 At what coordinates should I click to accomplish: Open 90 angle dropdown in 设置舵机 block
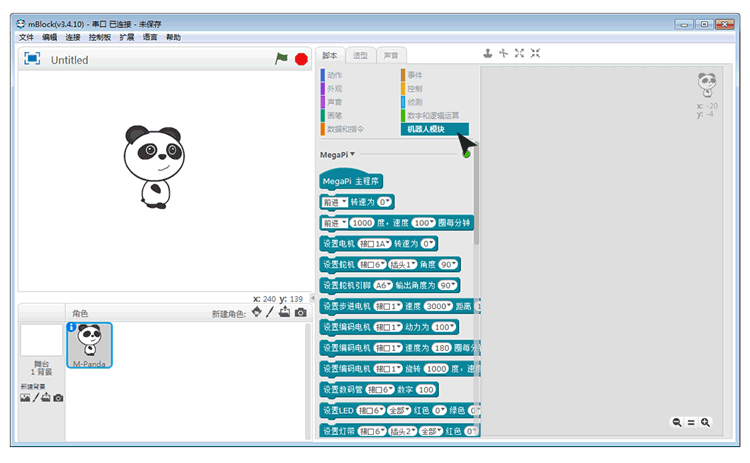click(449, 265)
